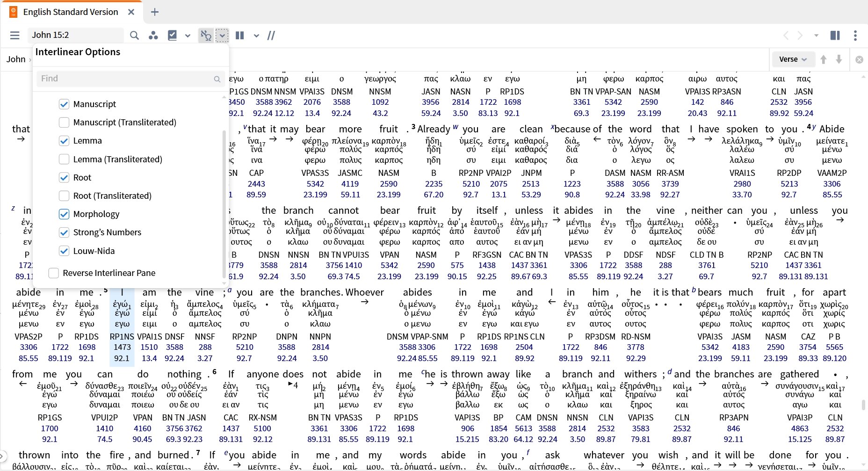This screenshot has height=471, width=868.
Task: Close the locator bar with X icon
Action: [859, 59]
